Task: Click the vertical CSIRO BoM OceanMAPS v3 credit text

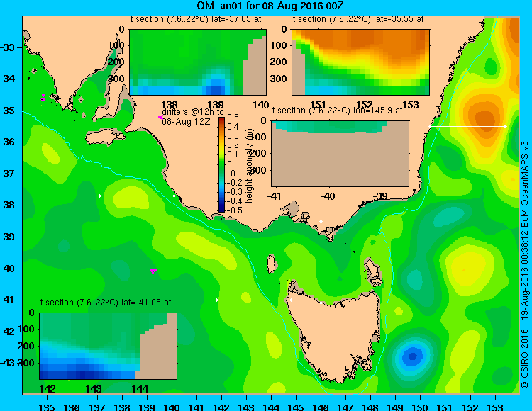Action: (x=525, y=265)
